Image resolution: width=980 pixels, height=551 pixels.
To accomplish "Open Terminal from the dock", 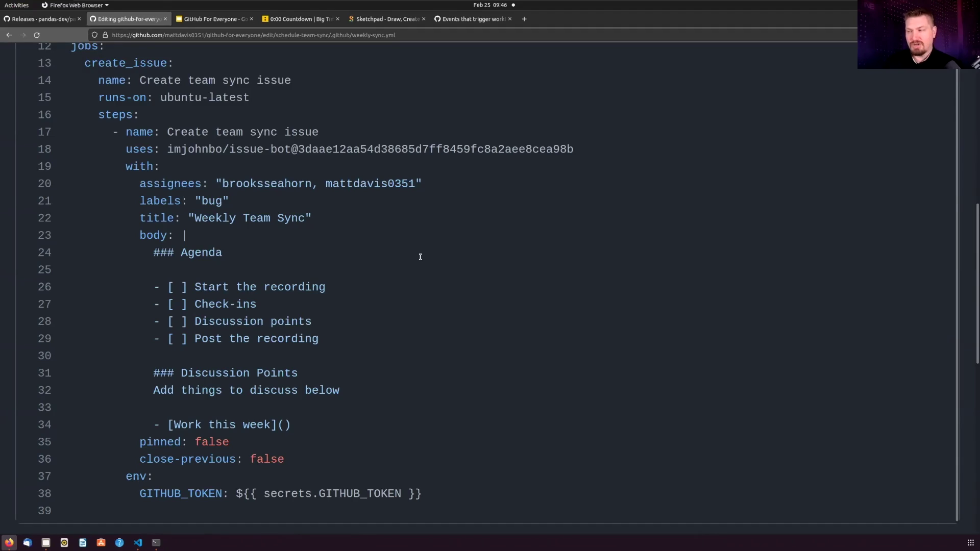I will click(x=156, y=542).
